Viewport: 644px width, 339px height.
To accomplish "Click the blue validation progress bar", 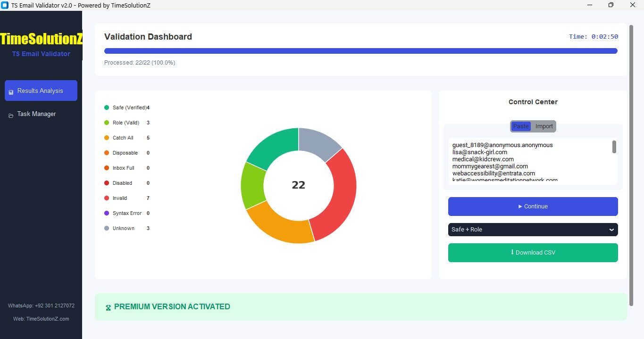I will click(360, 50).
